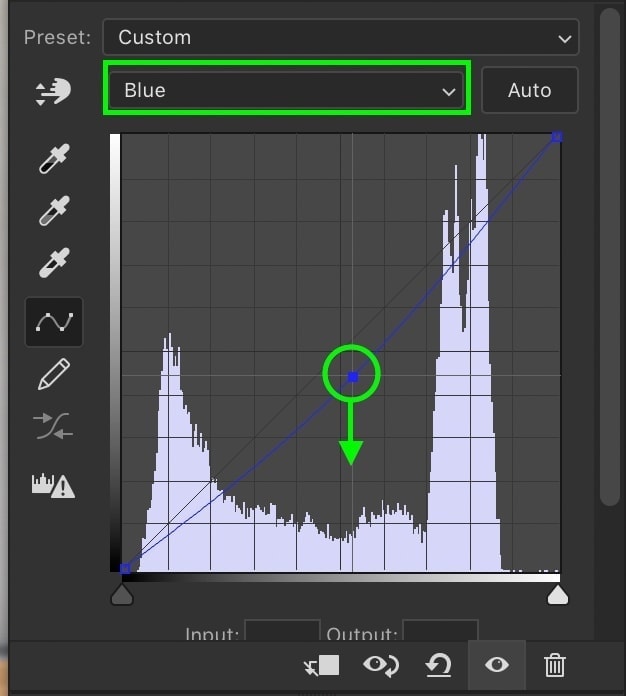626x696 pixels.
Task: Pick the white point eyedropper
Action: [x=54, y=262]
